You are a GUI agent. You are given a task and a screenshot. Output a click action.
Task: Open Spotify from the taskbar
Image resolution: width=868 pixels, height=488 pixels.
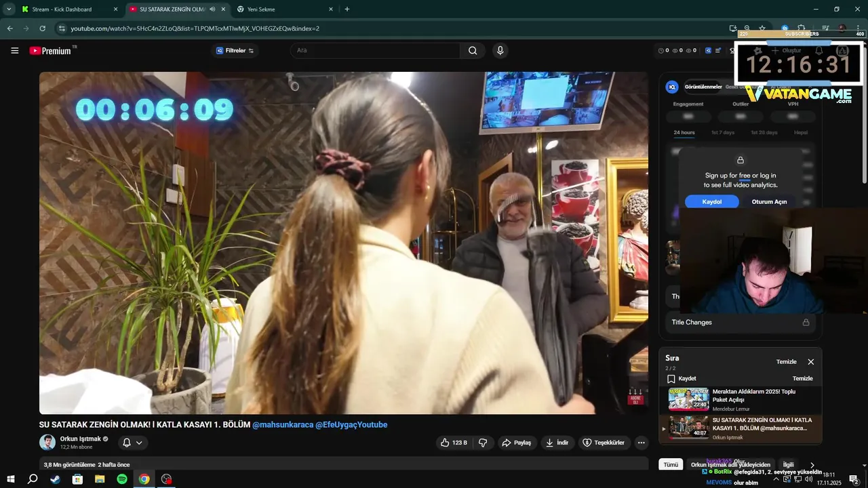click(122, 479)
